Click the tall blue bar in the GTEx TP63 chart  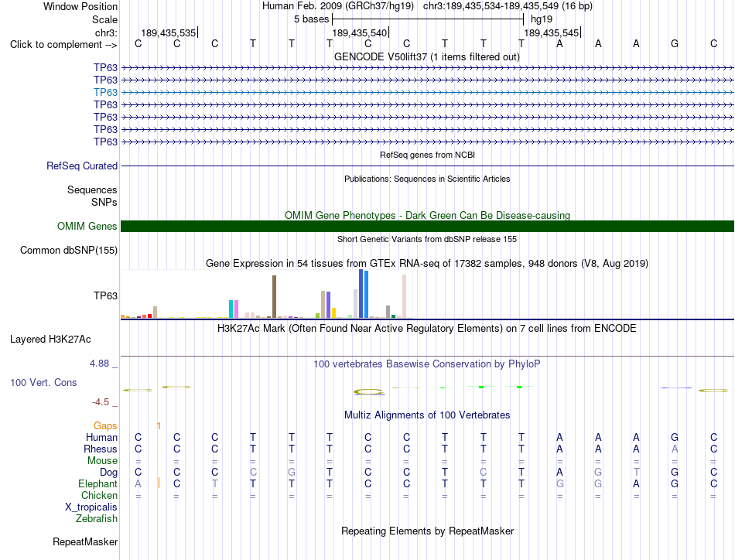(361, 294)
